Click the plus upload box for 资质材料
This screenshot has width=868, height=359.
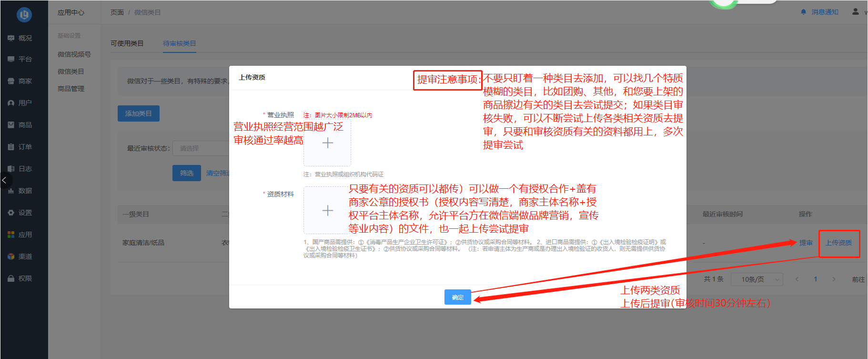327,210
